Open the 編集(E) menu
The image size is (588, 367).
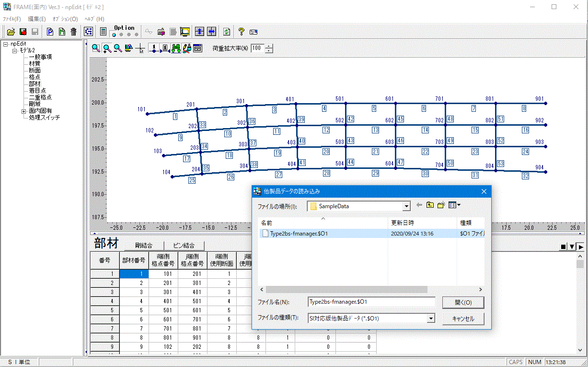[37, 19]
